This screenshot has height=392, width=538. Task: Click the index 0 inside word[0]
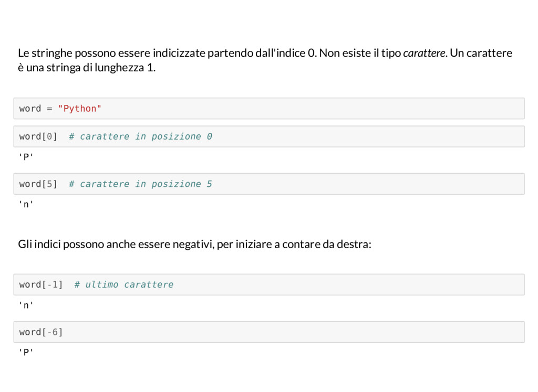point(49,136)
